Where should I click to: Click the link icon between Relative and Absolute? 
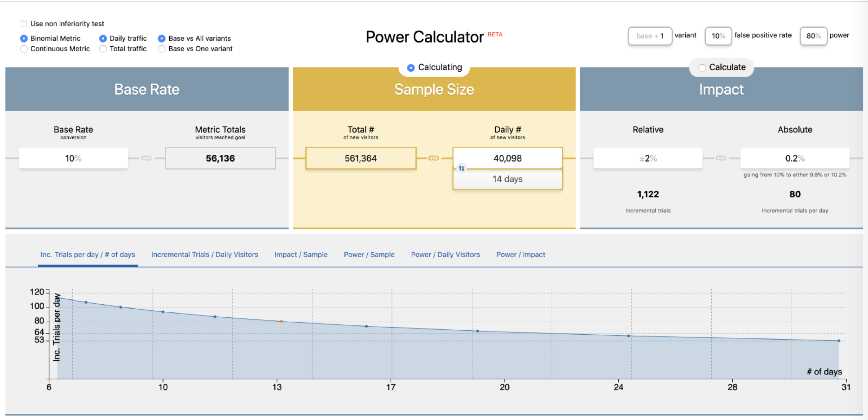pyautogui.click(x=721, y=158)
